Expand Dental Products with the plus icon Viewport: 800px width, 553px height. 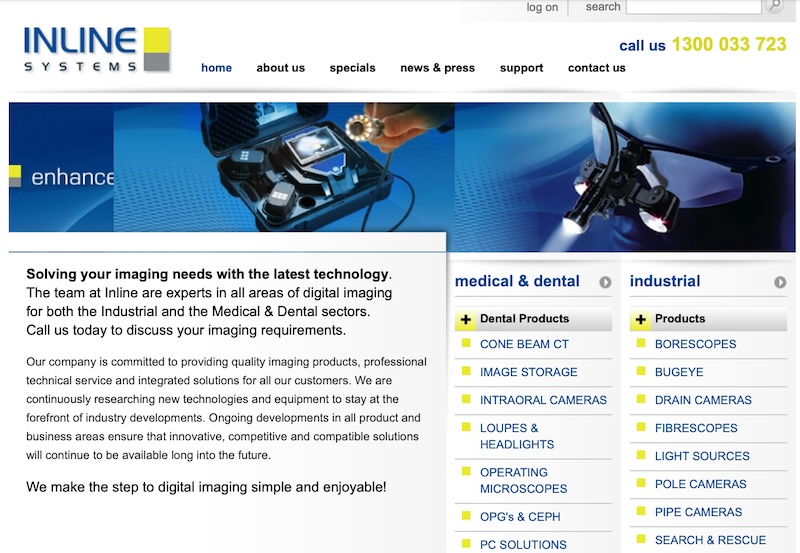(x=466, y=320)
